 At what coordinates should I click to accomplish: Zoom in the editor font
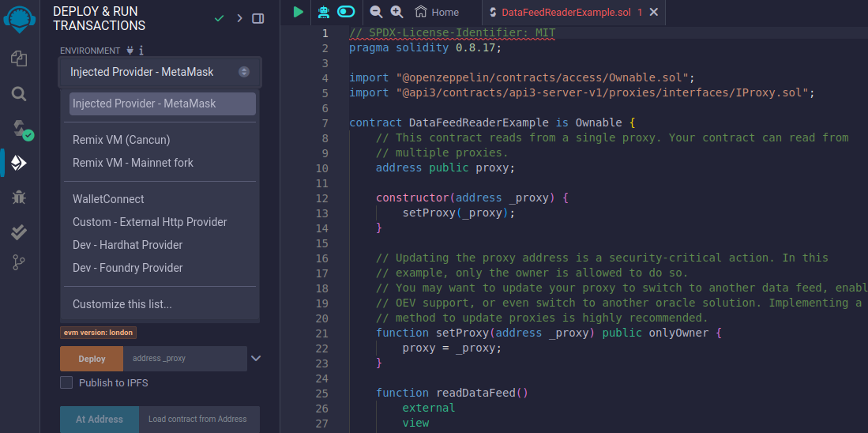[396, 12]
